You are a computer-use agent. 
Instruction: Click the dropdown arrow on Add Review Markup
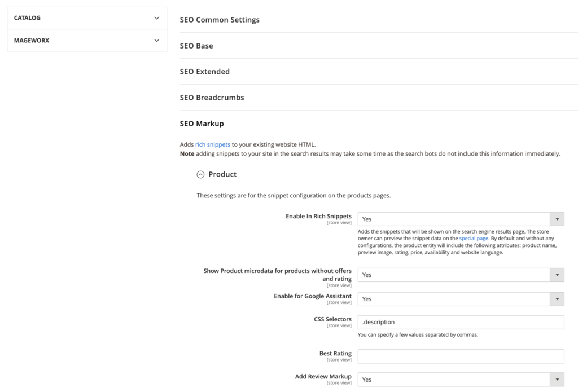pyautogui.click(x=557, y=380)
